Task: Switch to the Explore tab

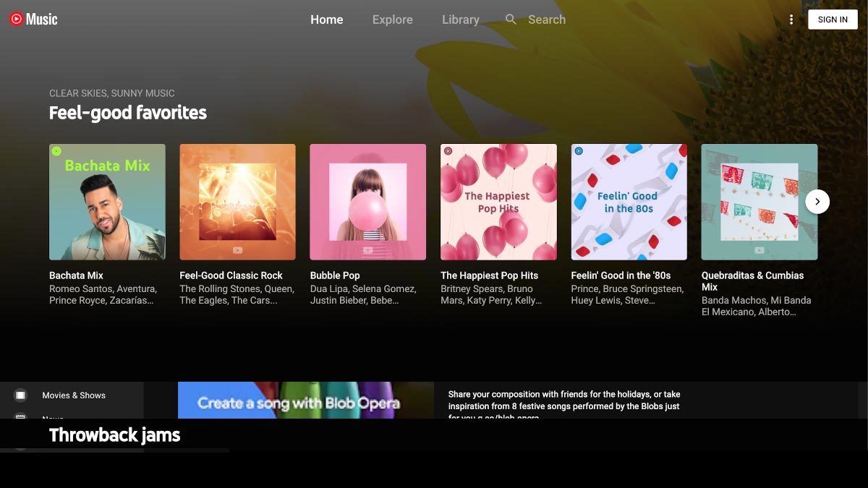Action: click(393, 20)
